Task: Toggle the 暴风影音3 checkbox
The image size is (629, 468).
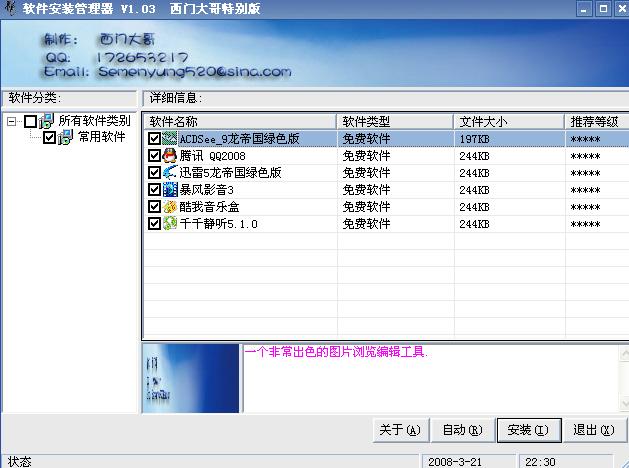Action: (x=154, y=189)
